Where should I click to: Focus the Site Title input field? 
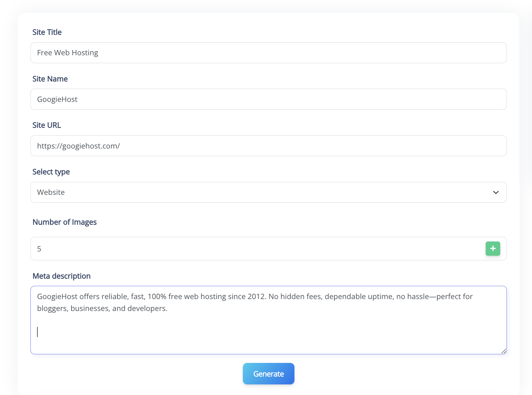click(268, 53)
